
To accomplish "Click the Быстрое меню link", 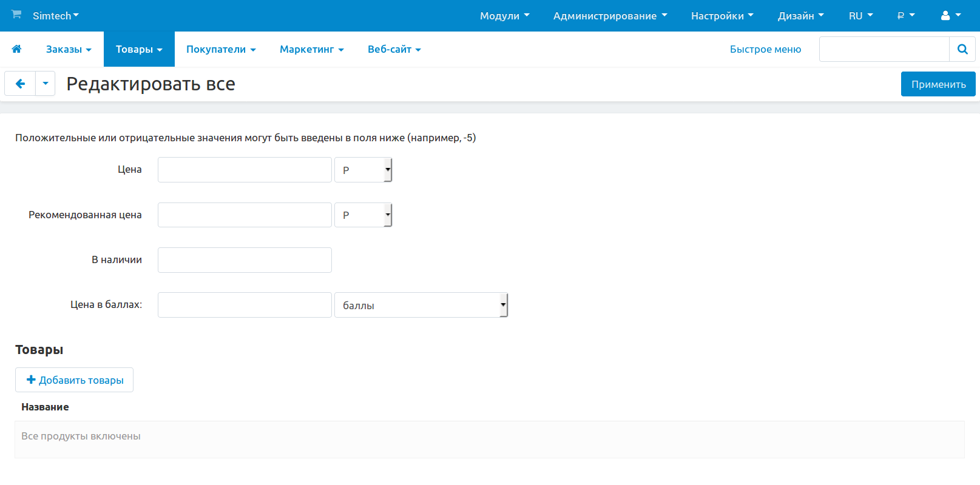I will tap(765, 49).
